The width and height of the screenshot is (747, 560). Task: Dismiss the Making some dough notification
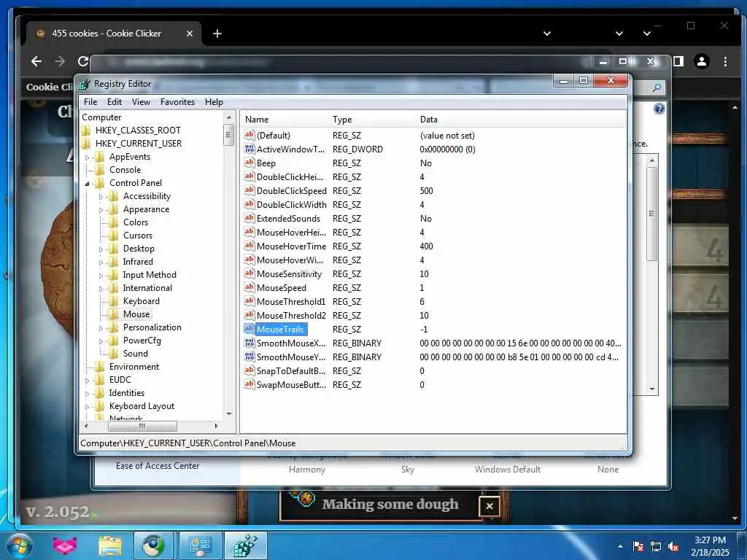tap(489, 506)
